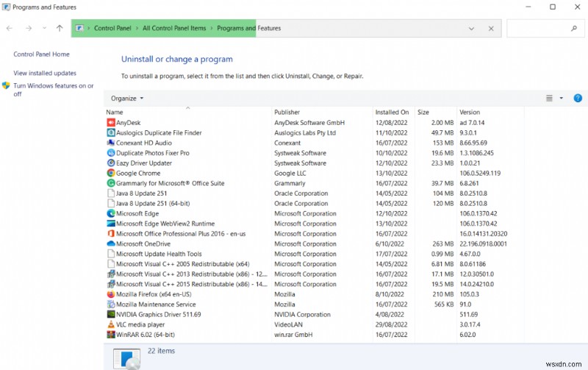Click the 263 MB OneDrive size cell
Image resolution: width=588 pixels, height=370 pixels.
pos(443,244)
